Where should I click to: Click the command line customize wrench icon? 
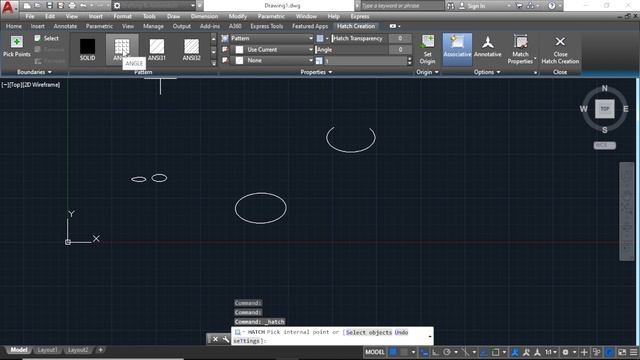pyautogui.click(x=225, y=339)
